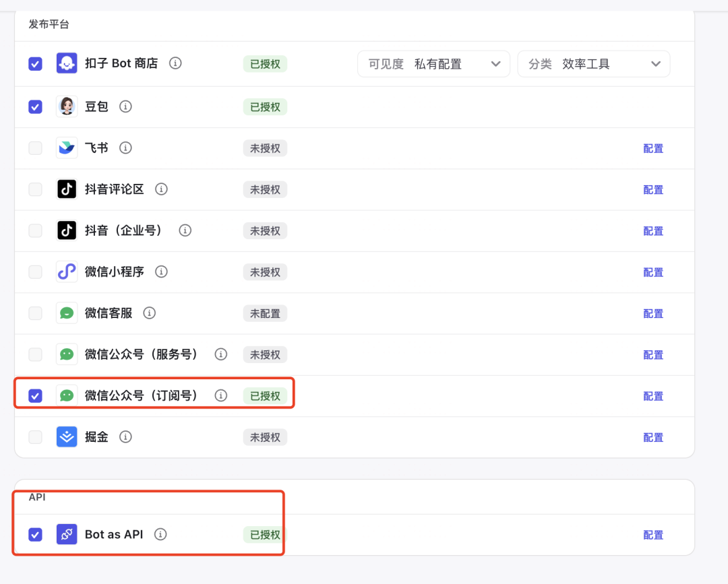Image resolution: width=728 pixels, height=584 pixels.
Task: Click the 飞书 platform logo
Action: click(66, 148)
